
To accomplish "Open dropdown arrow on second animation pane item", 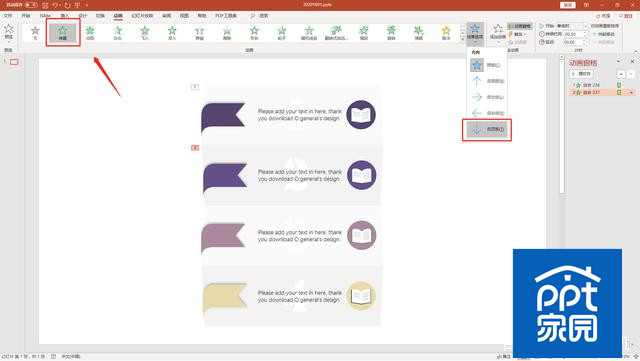I will [x=631, y=93].
